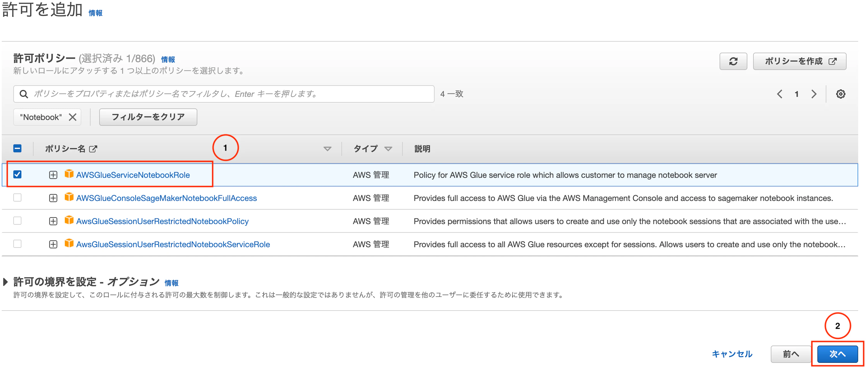Screen dimensions: 868x373
Task: Click the フィルターをクリア button
Action: click(x=148, y=117)
